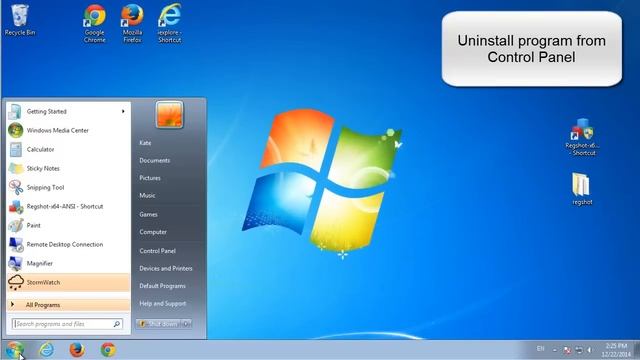Click the Sticky Notes icon

(16, 169)
